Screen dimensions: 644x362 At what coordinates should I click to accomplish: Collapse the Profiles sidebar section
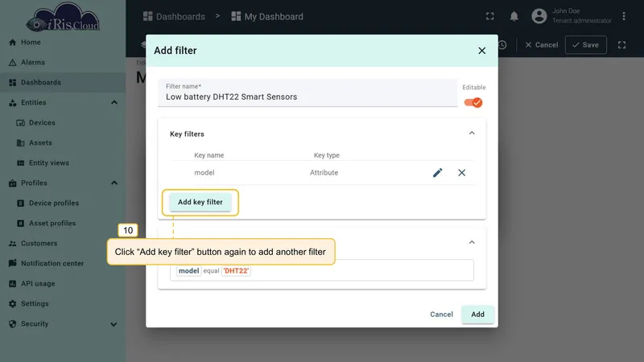click(x=114, y=183)
